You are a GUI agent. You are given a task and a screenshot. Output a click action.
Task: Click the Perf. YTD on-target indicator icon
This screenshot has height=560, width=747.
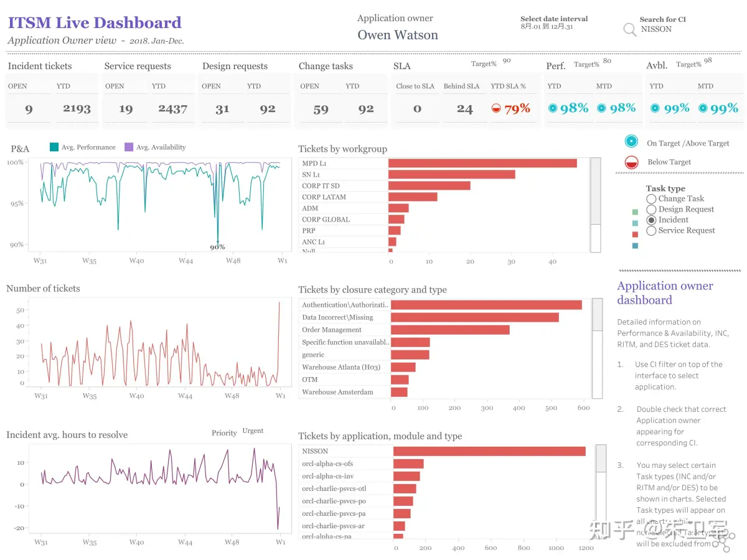(x=552, y=108)
